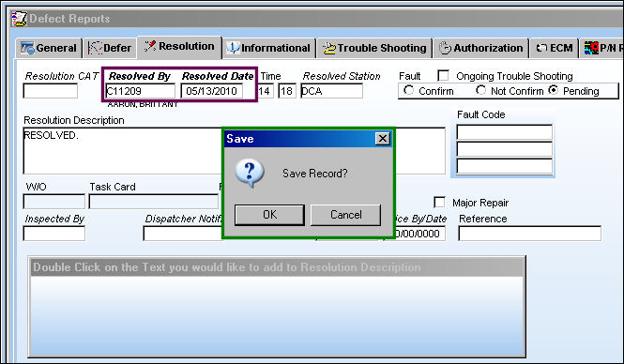Choose the Not Confirm fault option
The width and height of the screenshot is (624, 364).
click(x=480, y=90)
